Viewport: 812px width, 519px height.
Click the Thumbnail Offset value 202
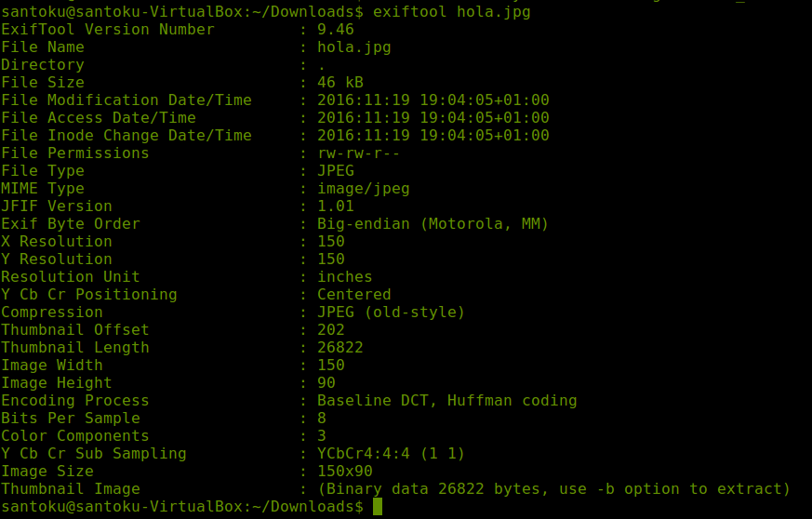pos(330,329)
